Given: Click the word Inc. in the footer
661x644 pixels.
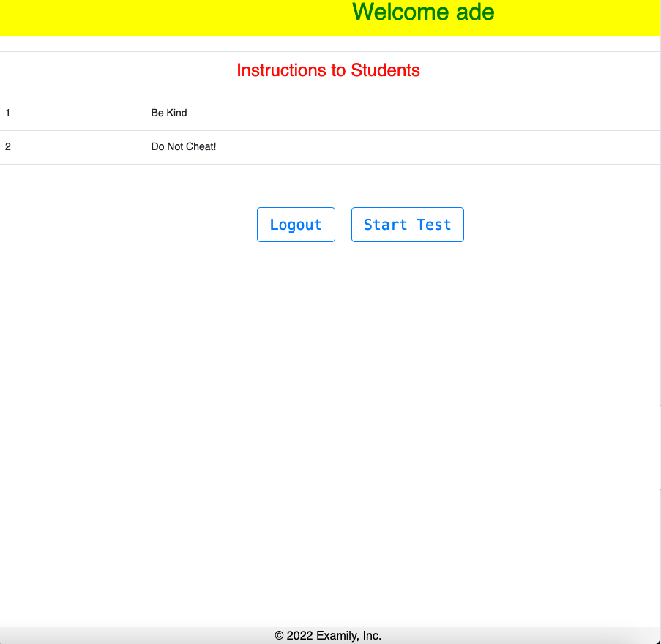Looking at the screenshot, I should tap(372, 636).
